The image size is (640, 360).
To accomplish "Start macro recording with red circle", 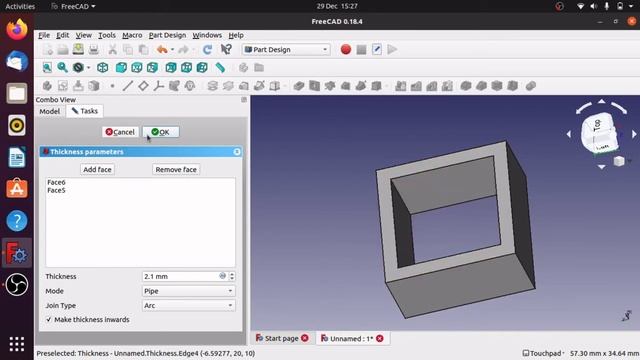I will click(x=346, y=49).
